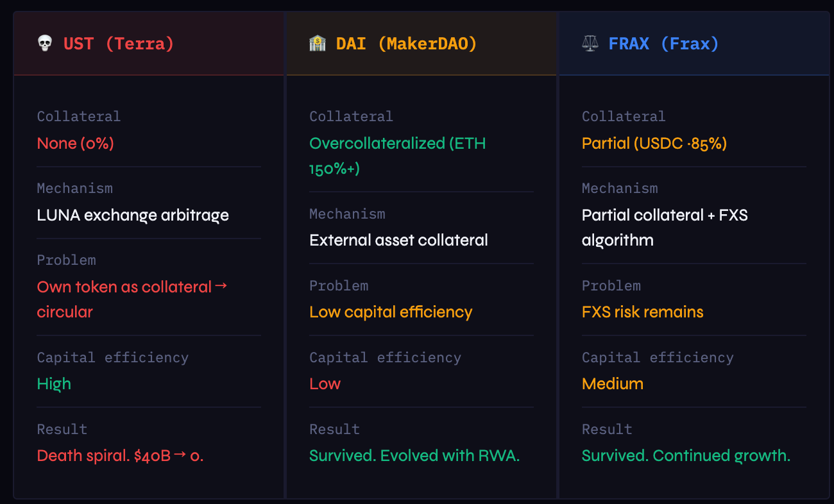The image size is (834, 504).
Task: Click 'FXS risk remains' problem text
Action: point(643,312)
